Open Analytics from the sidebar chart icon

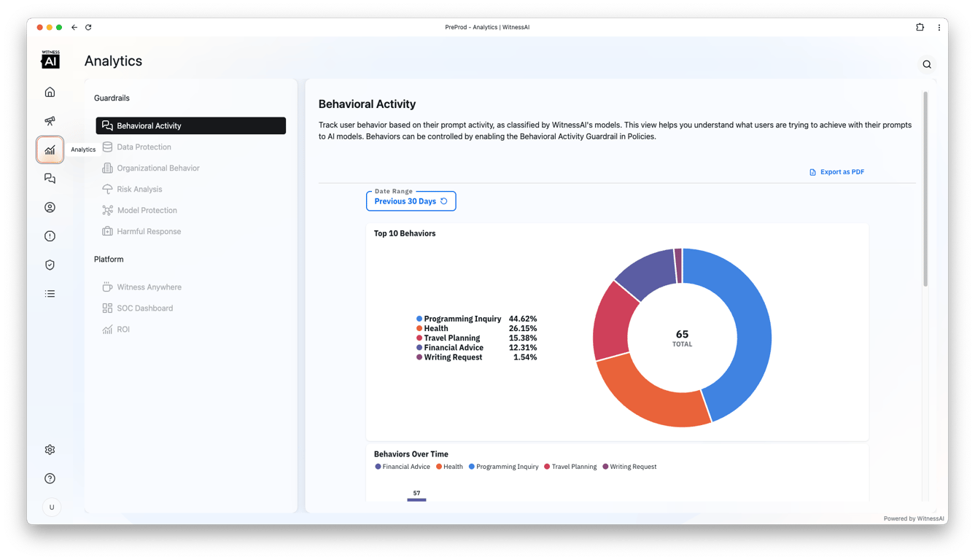tap(50, 150)
